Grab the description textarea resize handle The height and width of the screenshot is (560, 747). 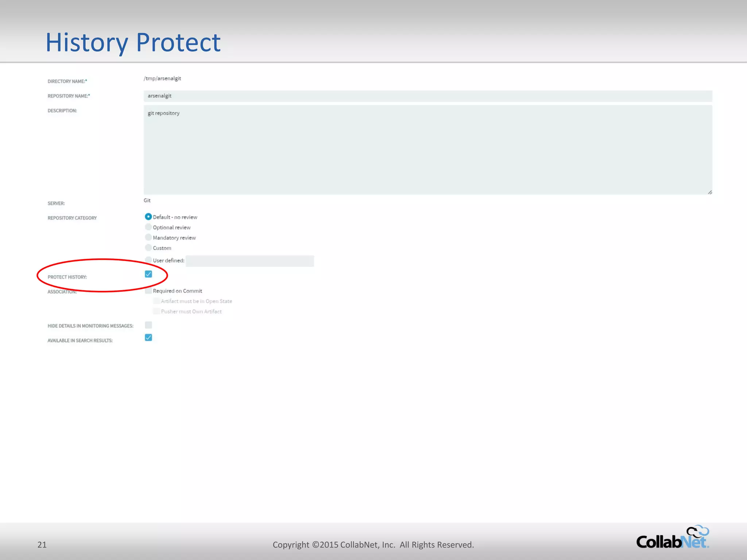point(710,192)
